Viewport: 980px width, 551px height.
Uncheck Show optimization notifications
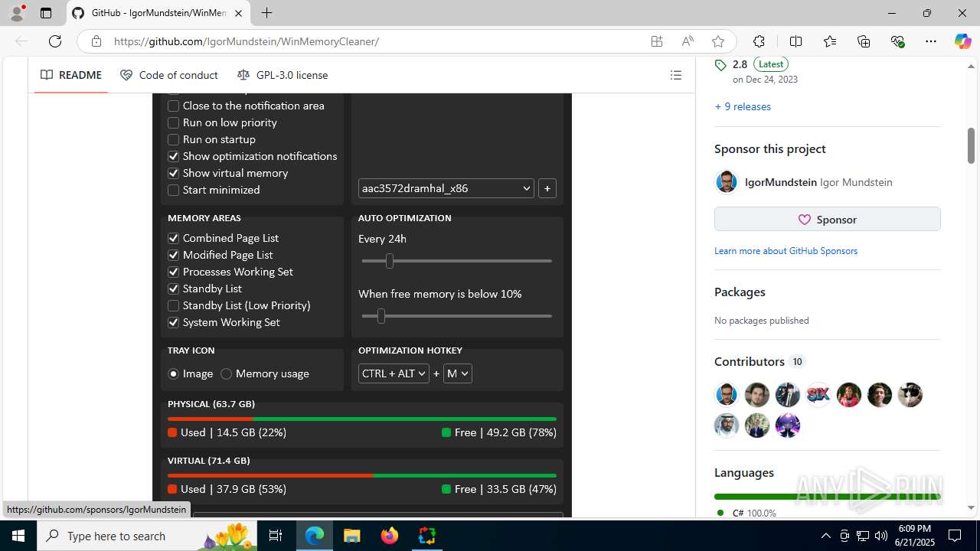pos(174,156)
